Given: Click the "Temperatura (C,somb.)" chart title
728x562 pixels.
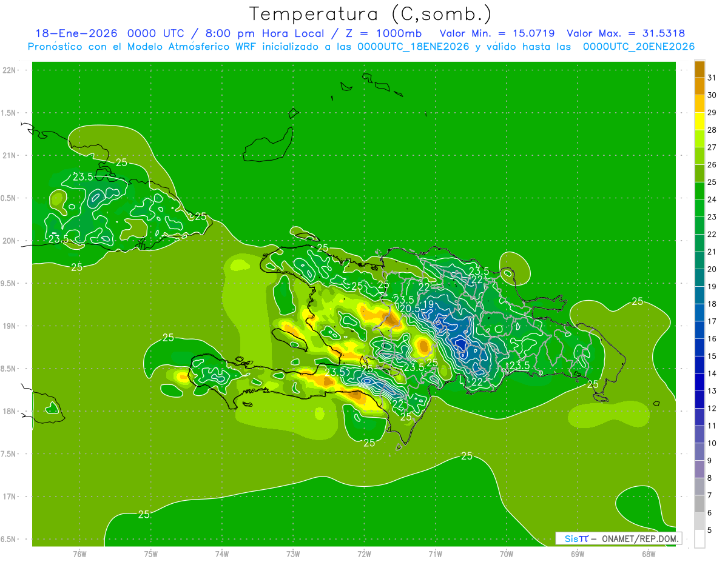Looking at the screenshot, I should 371,14.
